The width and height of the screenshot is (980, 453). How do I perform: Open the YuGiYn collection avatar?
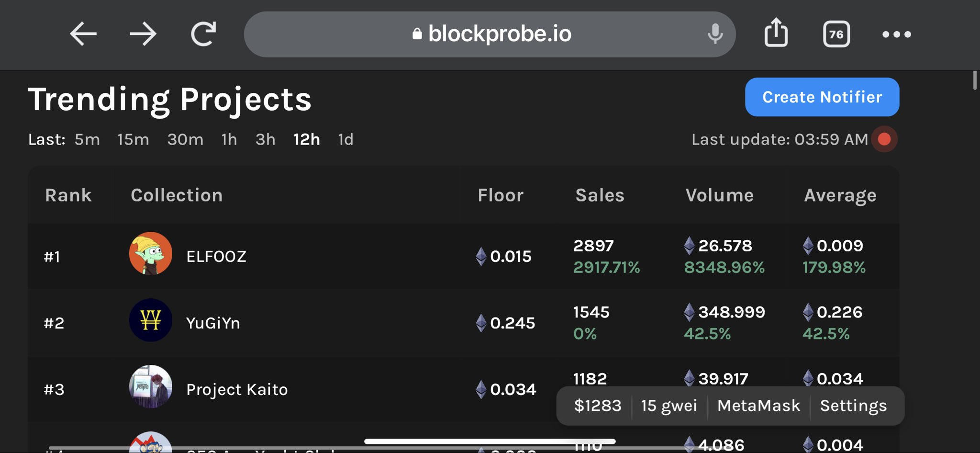pos(151,320)
